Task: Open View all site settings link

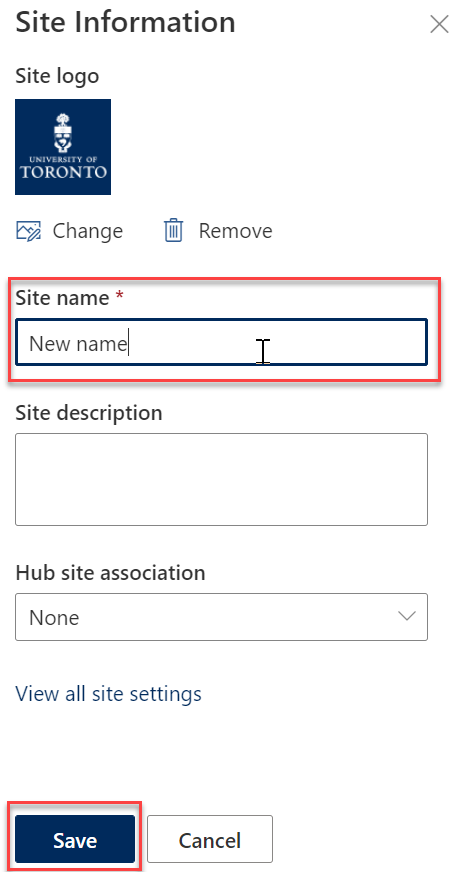Action: click(108, 693)
